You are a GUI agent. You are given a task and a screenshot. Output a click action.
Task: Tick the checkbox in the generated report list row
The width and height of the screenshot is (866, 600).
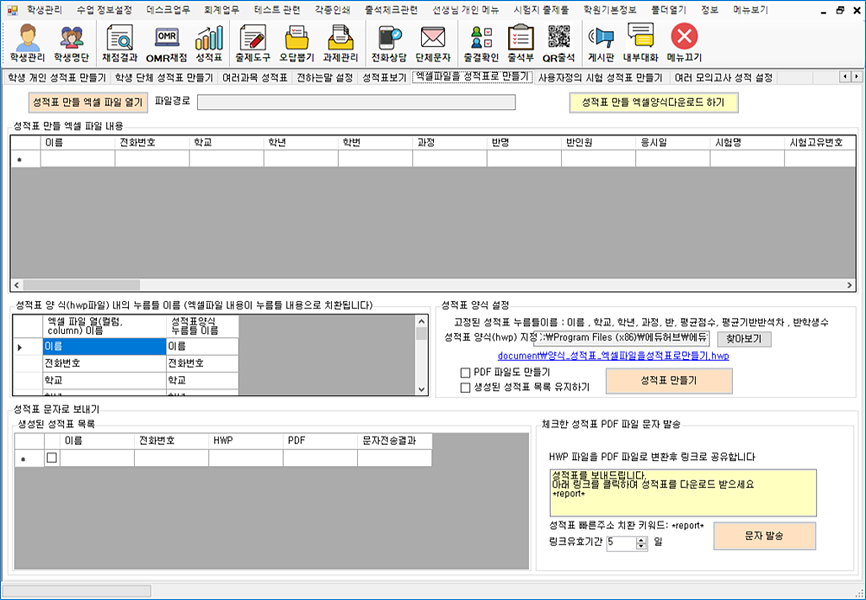pos(52,457)
